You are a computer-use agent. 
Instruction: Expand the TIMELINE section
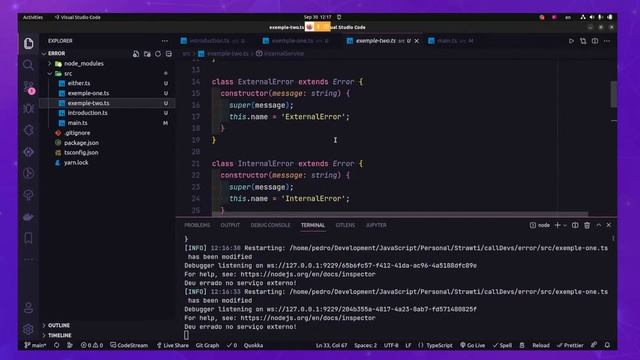click(60, 335)
